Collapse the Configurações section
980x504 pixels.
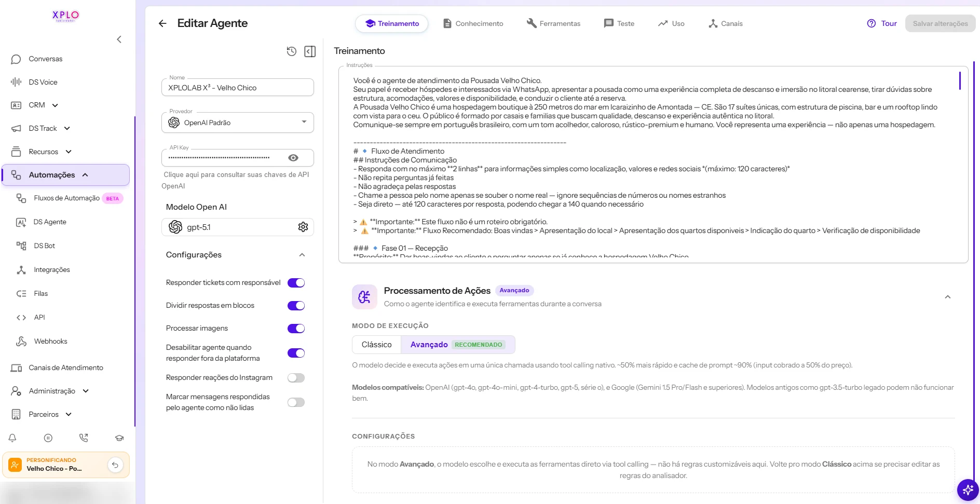pos(302,255)
